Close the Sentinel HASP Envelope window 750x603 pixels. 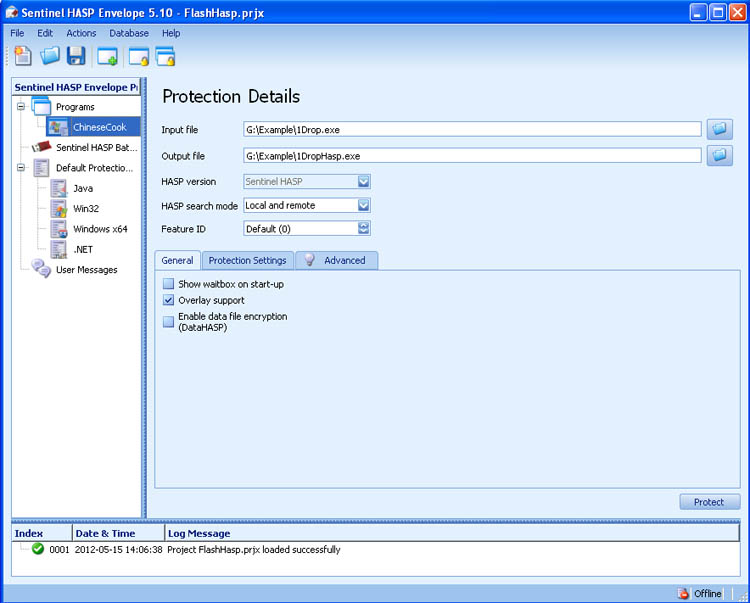[x=737, y=12]
